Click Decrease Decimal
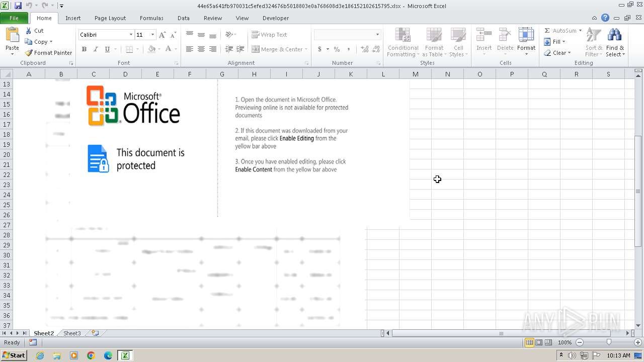644x362 pixels. [376, 49]
